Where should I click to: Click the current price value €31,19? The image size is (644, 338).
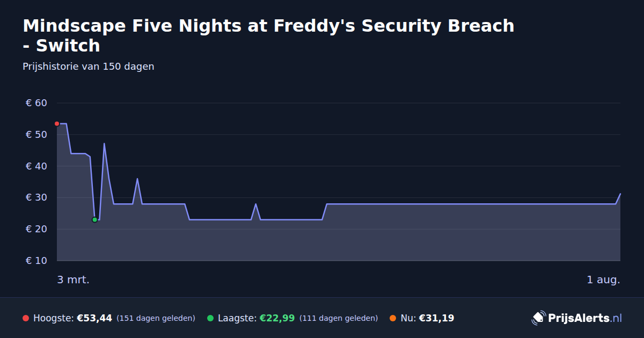point(436,318)
